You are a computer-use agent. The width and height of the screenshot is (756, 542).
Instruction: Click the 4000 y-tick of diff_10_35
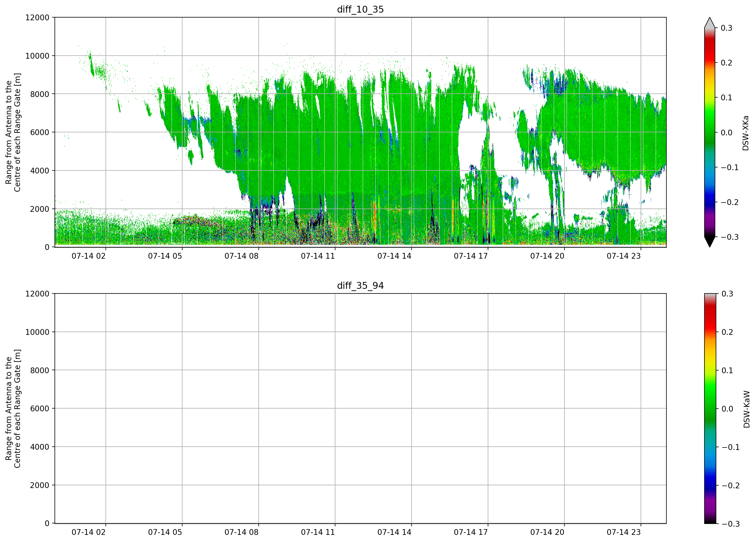click(40, 171)
